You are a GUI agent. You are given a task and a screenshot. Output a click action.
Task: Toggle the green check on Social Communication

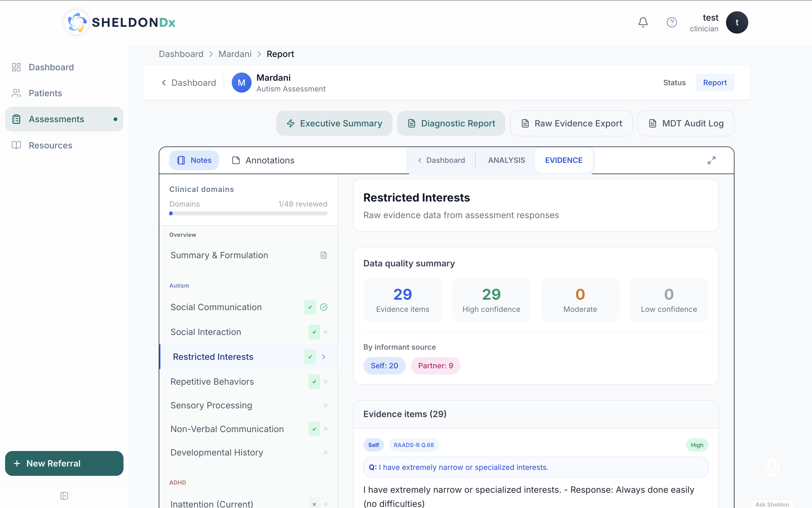310,307
